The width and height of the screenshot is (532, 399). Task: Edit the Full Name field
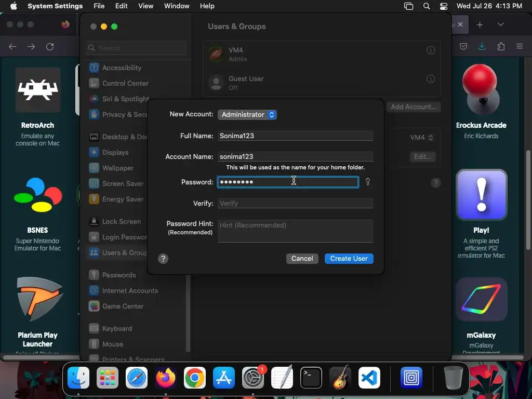point(295,136)
